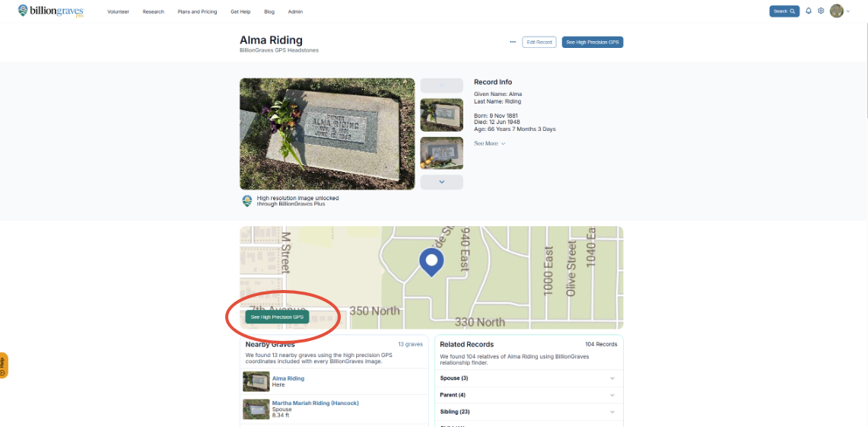Select the first headstone thumbnail
The image size is (868, 427).
pyautogui.click(x=441, y=115)
